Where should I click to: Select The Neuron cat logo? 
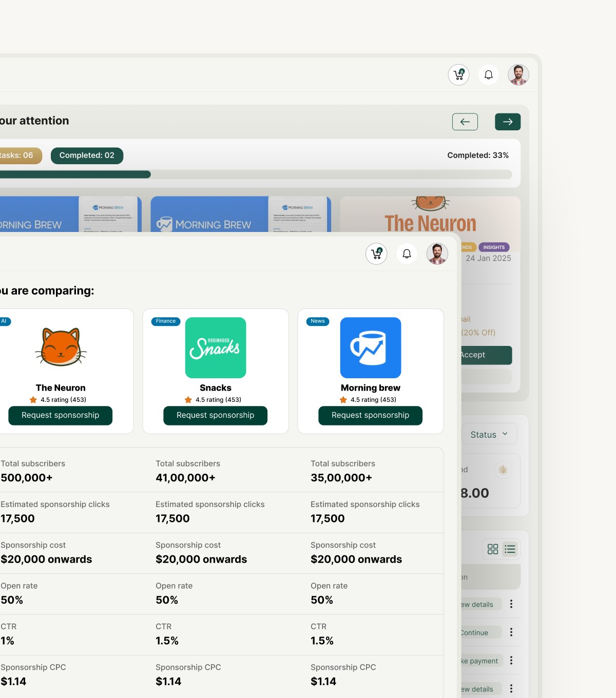click(61, 347)
